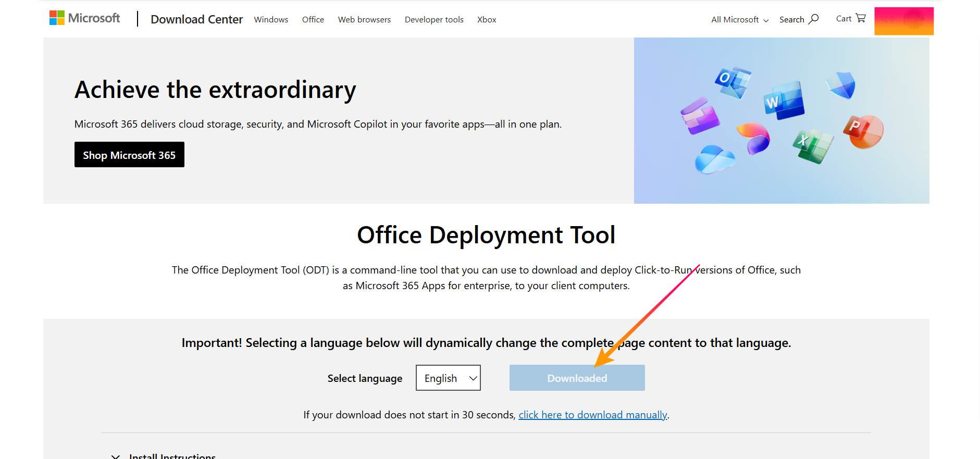The width and height of the screenshot is (980, 459).
Task: Open the Developer tools menu item
Action: pos(434,19)
